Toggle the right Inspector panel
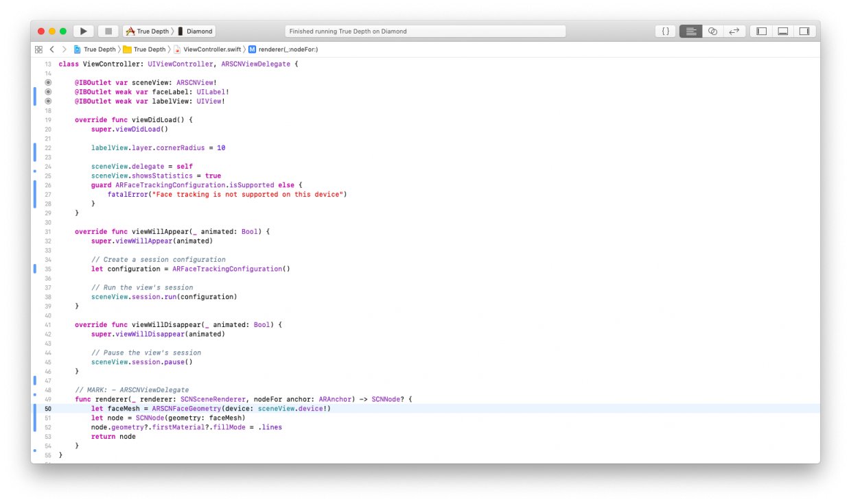Image resolution: width=851 pixels, height=504 pixels. tap(804, 32)
